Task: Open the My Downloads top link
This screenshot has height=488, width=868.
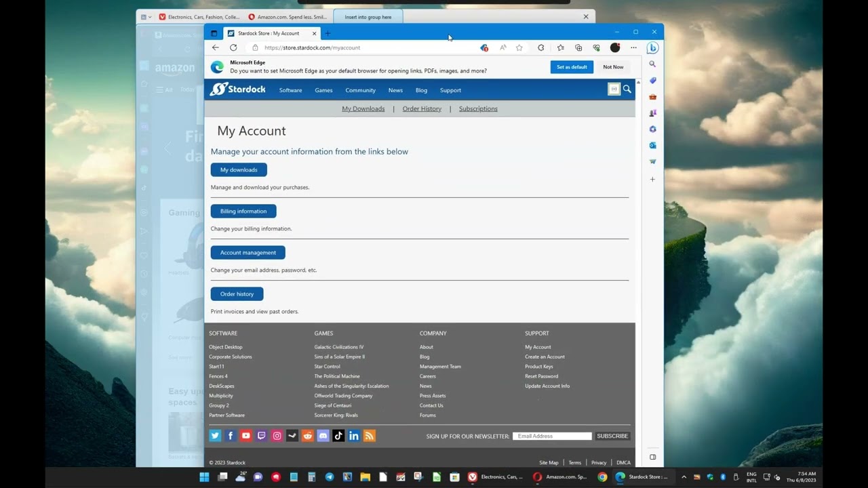Action: coord(363,108)
